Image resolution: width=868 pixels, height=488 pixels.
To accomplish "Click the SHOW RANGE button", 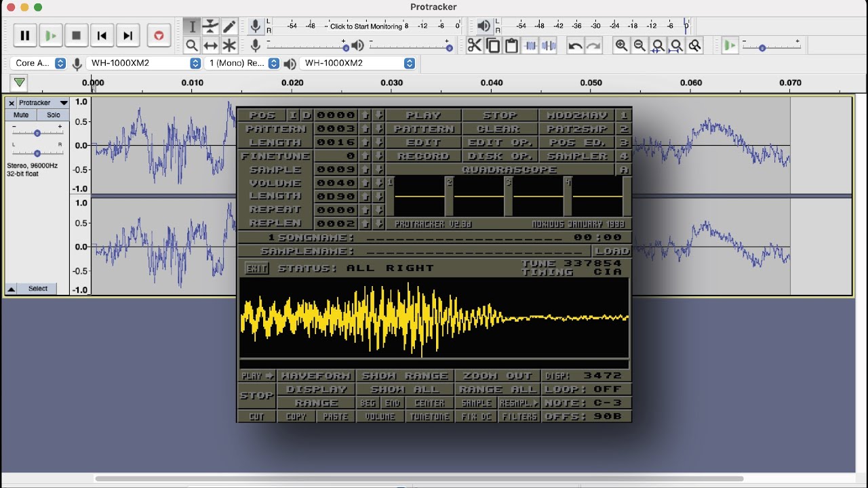I will pos(406,375).
